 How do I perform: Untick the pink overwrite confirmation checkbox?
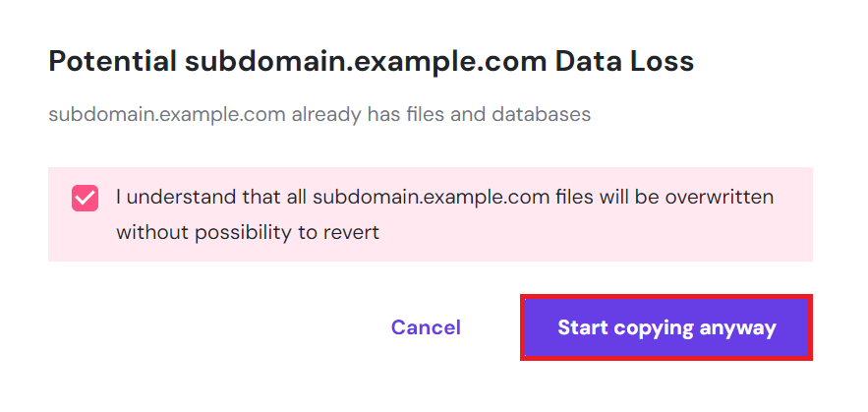click(85, 199)
